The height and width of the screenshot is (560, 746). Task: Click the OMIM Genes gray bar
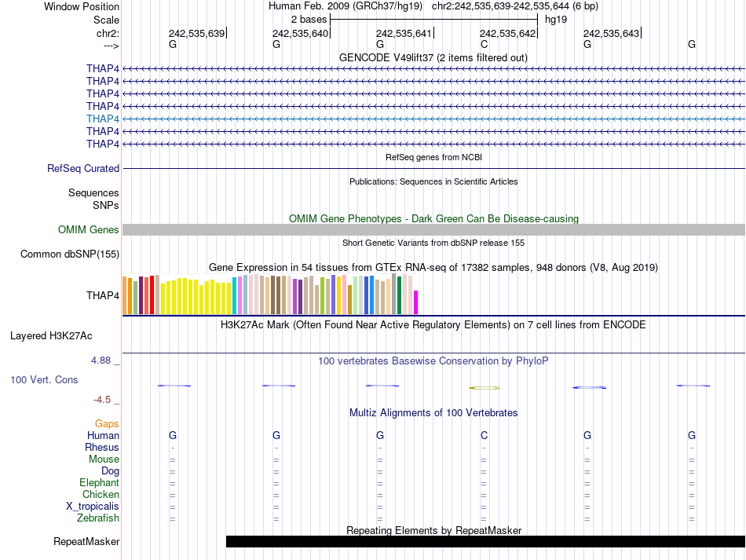tap(433, 230)
